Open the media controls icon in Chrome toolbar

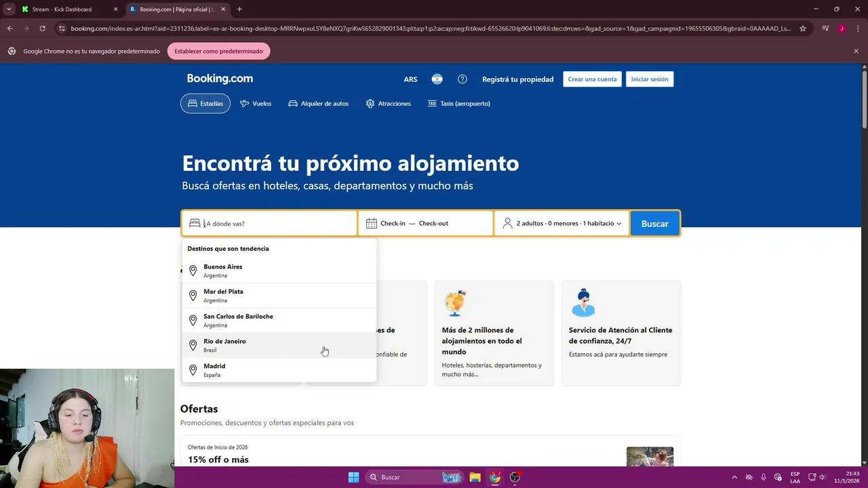point(825,28)
